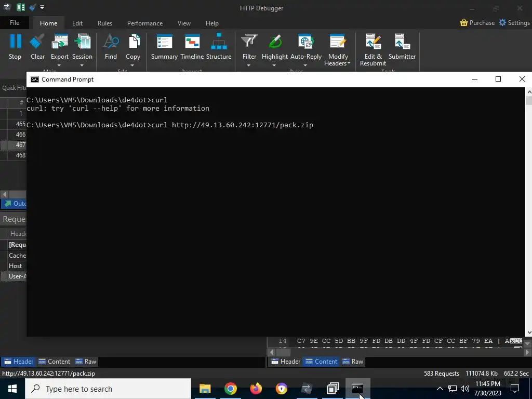Expand the Export dropdown arrow
The image size is (532, 399).
pos(59,65)
